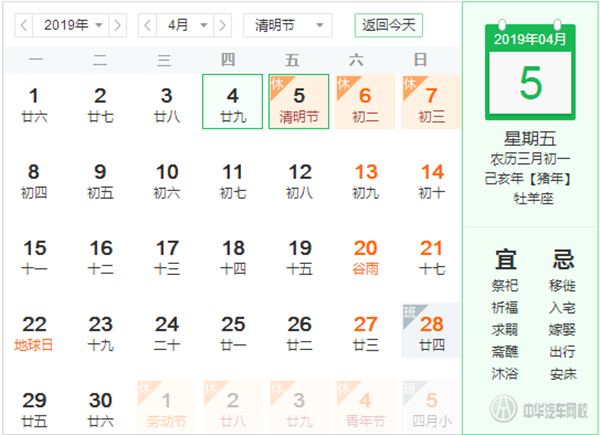Select April 5 清明节 date cell

(298, 102)
